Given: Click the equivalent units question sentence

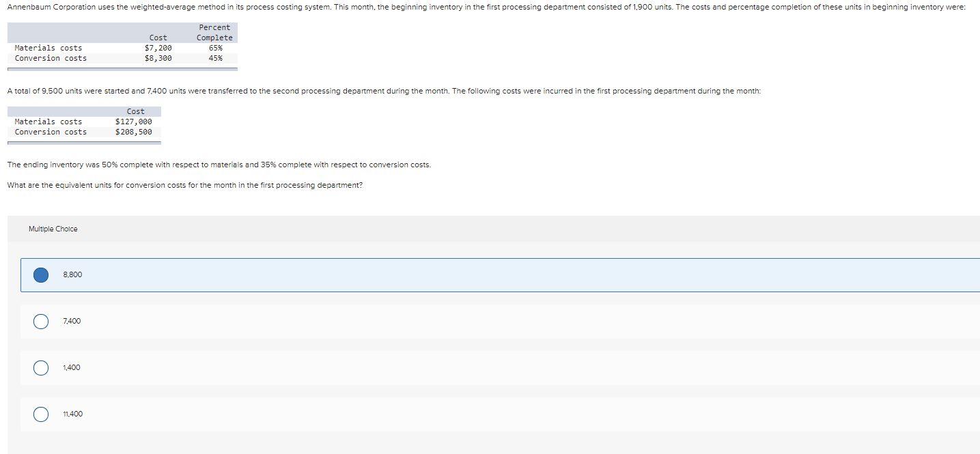Looking at the screenshot, I should tap(185, 185).
